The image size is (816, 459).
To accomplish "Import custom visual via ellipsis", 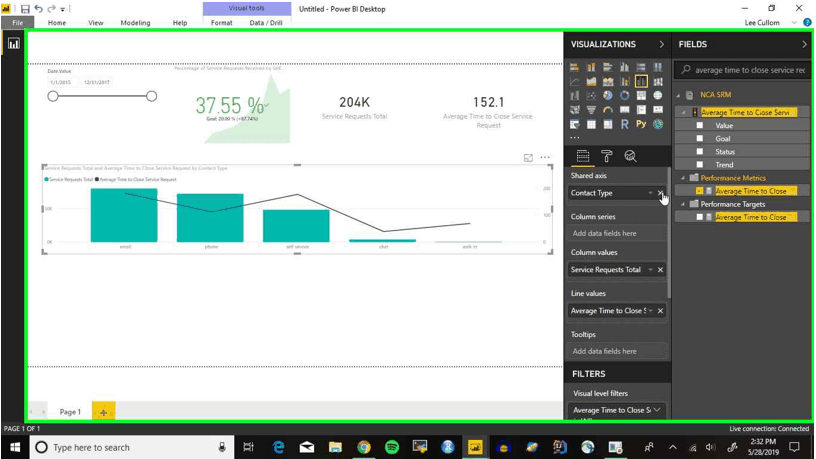I will (575, 138).
